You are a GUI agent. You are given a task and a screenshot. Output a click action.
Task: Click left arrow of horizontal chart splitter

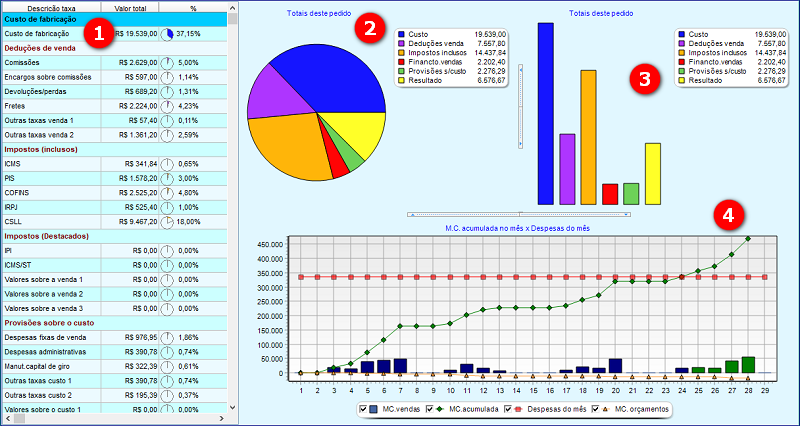point(411,214)
